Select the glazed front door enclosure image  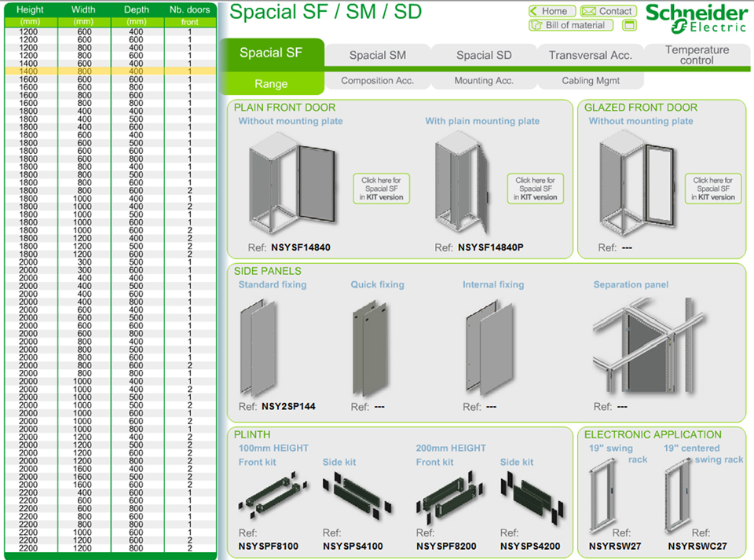637,183
